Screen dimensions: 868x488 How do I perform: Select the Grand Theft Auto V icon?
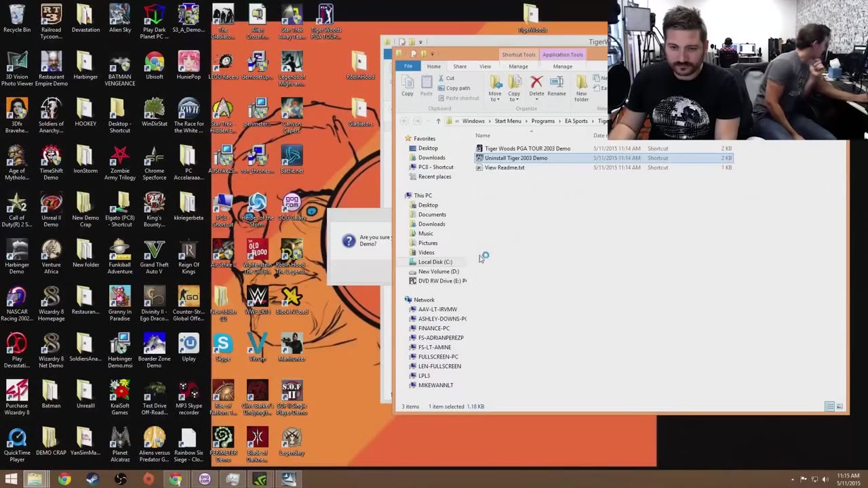[154, 257]
